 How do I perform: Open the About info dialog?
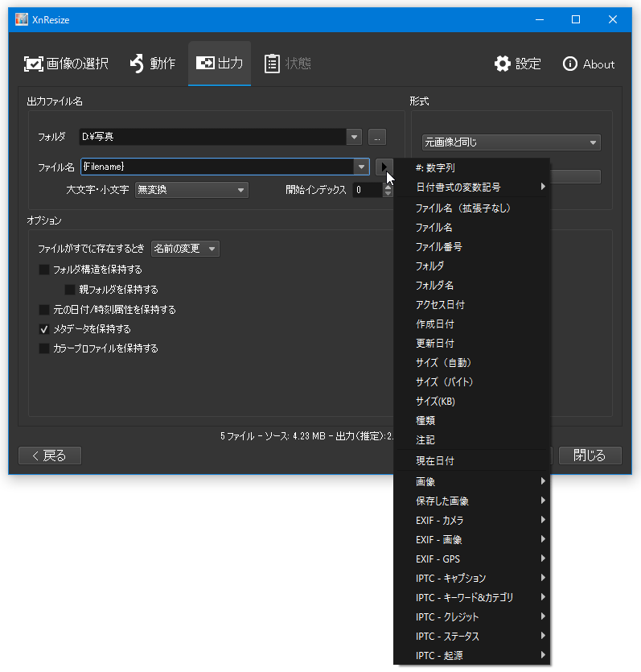tap(589, 64)
